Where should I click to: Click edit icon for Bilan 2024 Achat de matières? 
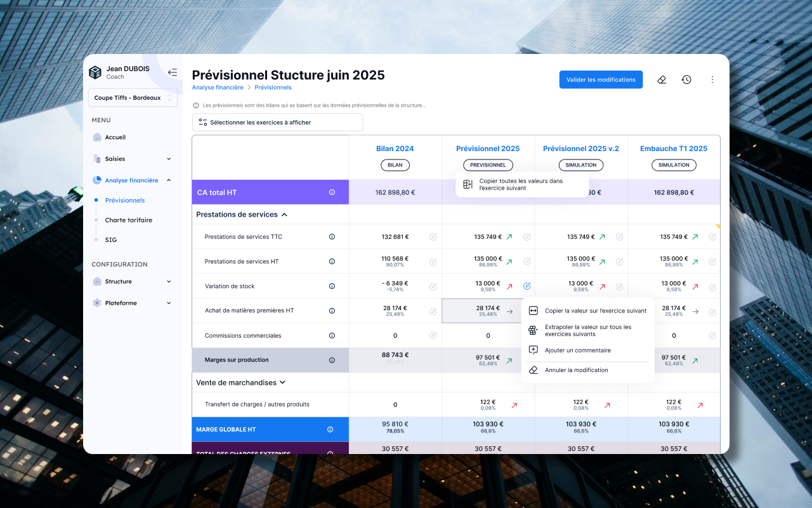[433, 311]
